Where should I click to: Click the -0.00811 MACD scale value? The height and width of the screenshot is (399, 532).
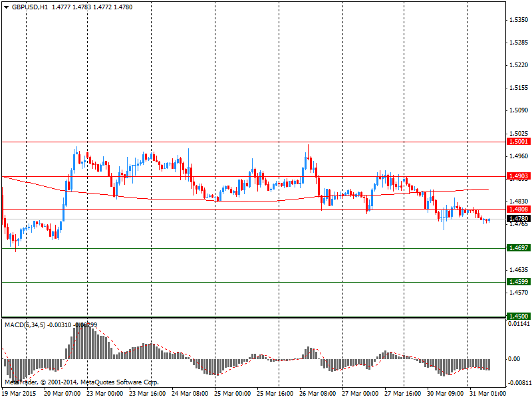pos(519,383)
